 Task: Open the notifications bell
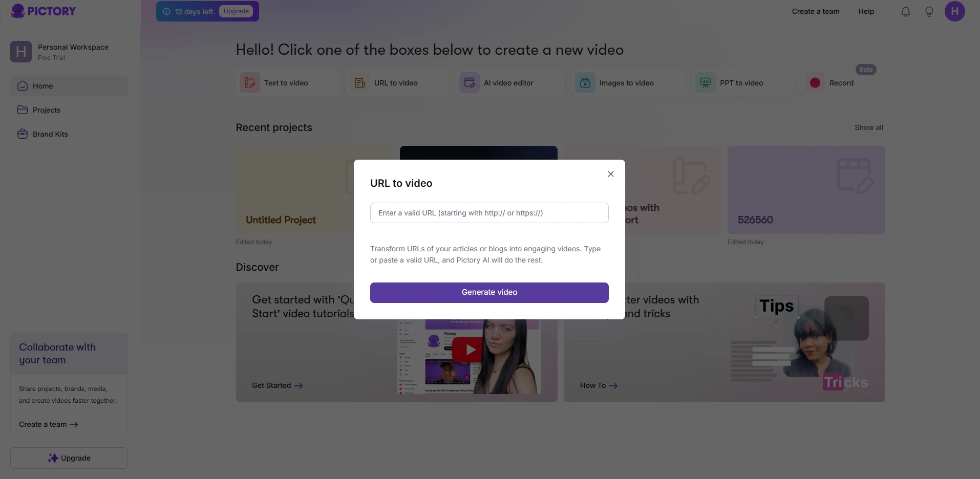(x=905, y=11)
